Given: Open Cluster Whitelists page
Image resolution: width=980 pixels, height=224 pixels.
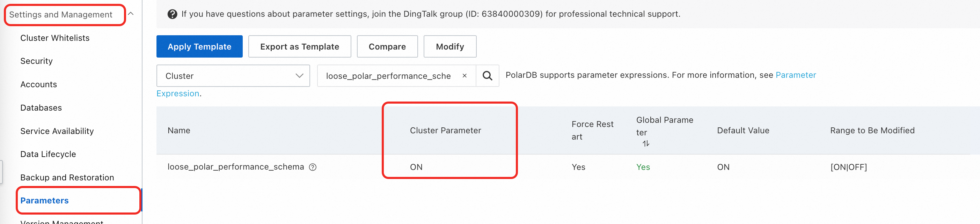Looking at the screenshot, I should point(55,38).
